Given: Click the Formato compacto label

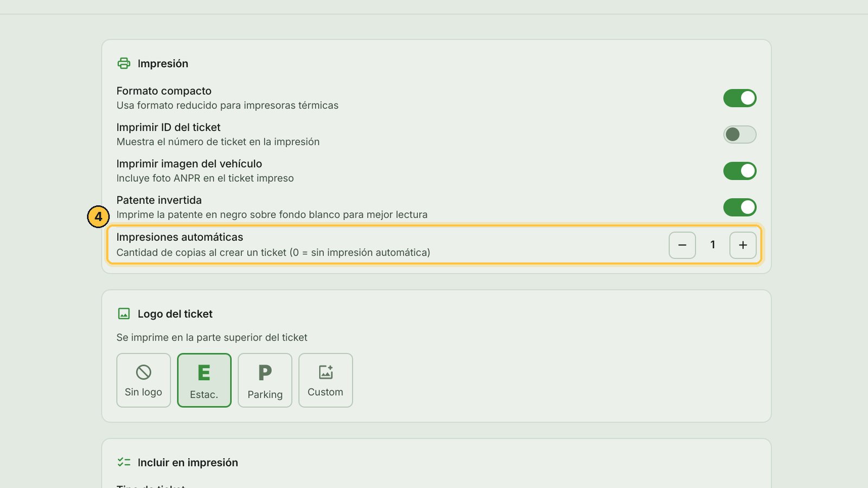Looking at the screenshot, I should (x=164, y=91).
